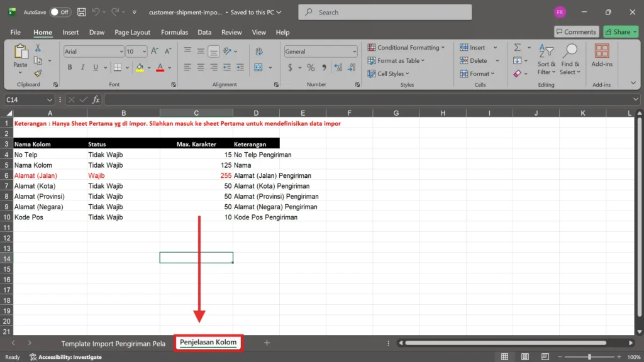Click the Increase Decimal icon

pos(338,67)
